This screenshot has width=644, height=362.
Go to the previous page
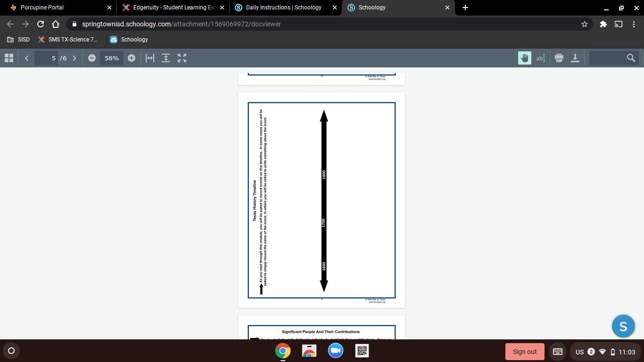tap(26, 58)
